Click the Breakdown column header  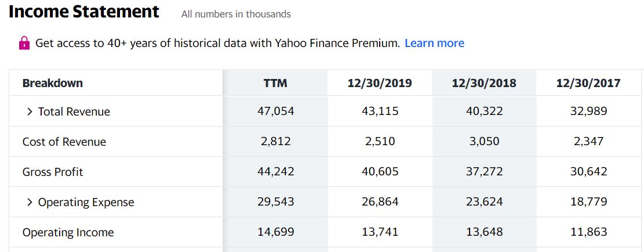pyautogui.click(x=53, y=83)
